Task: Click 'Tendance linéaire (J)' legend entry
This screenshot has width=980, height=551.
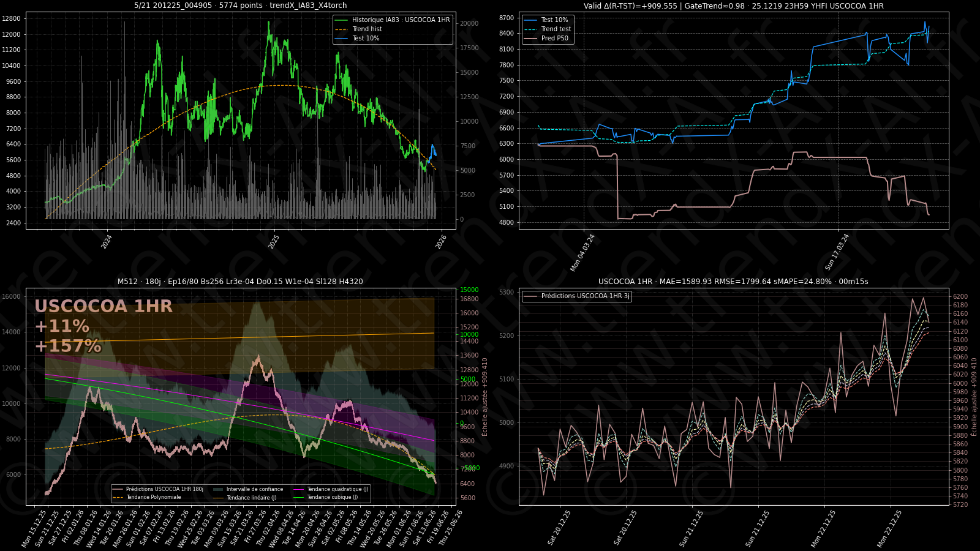Action: click(252, 498)
